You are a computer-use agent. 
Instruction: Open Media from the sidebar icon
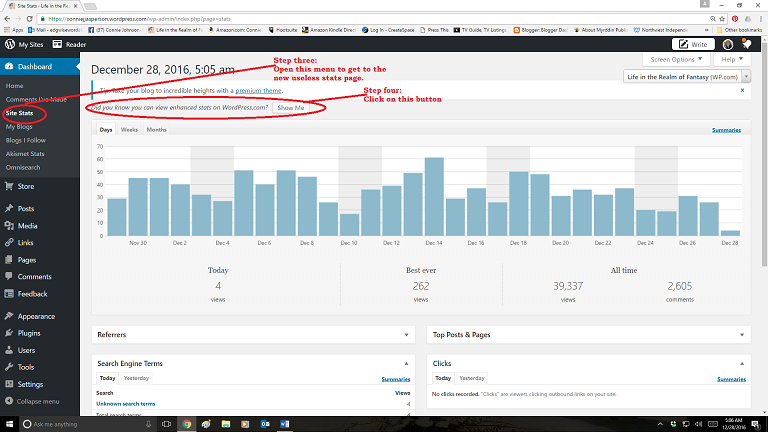(x=9, y=225)
